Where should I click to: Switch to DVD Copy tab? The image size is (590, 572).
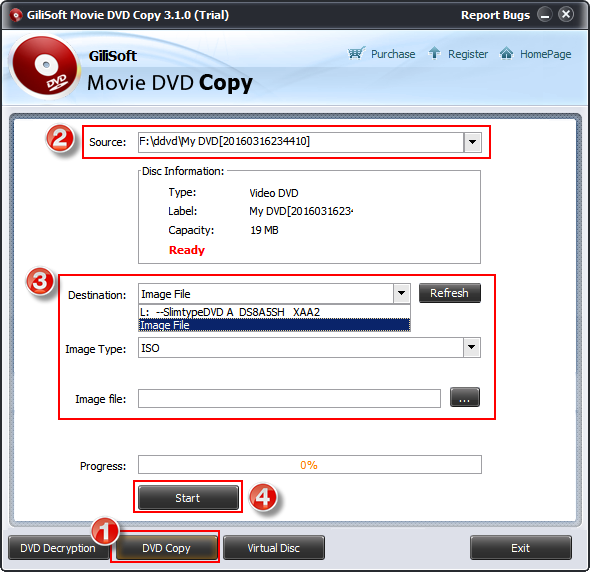pos(166,548)
